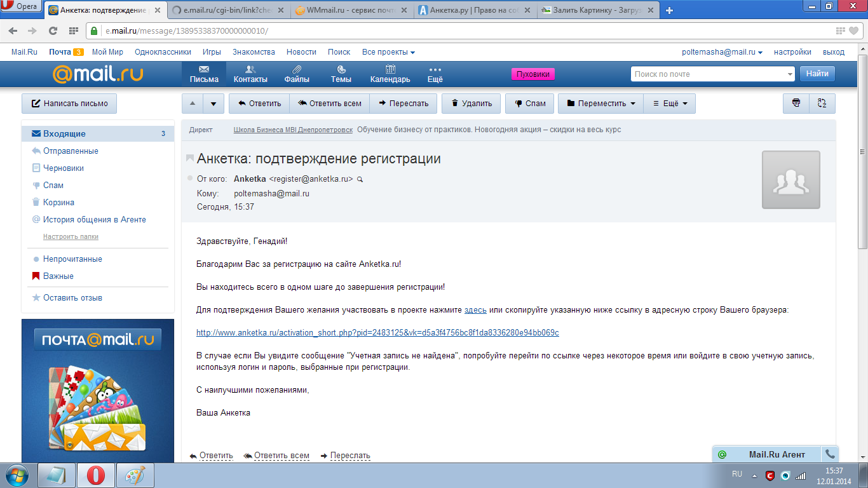Expand the poltemasha@mail.ru account dropdown

click(x=722, y=52)
